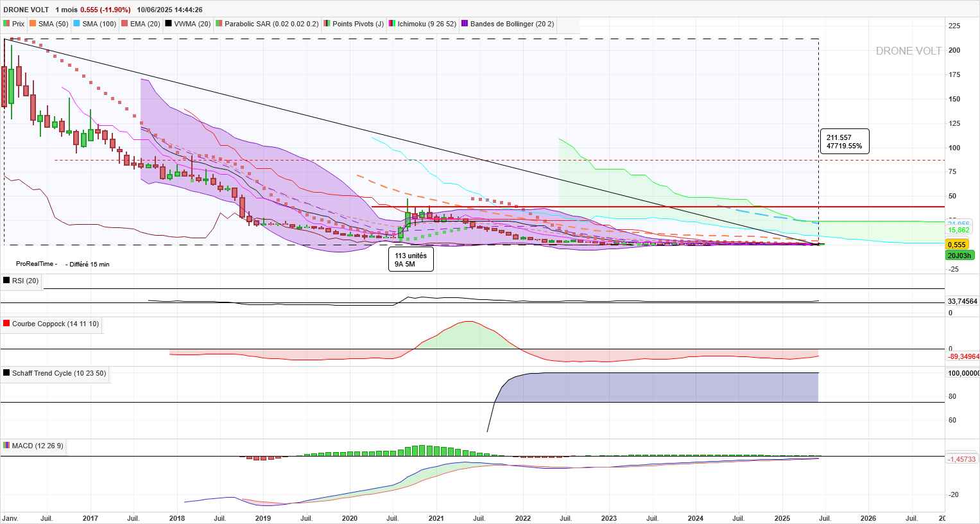980x524 pixels.
Task: Click the 0.555 (-11.90%) price change text
Action: (105, 10)
